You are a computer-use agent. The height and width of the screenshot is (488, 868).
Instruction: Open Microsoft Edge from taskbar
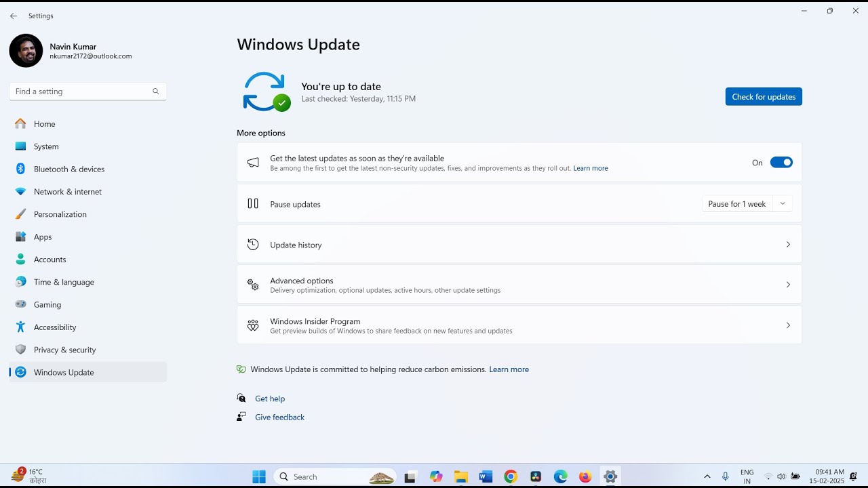(560, 476)
